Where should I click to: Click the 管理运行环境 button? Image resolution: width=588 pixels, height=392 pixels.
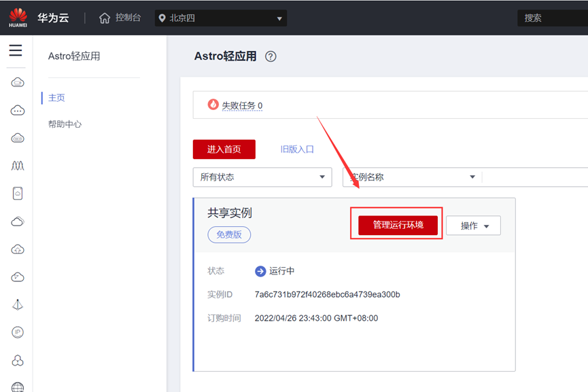(x=398, y=225)
